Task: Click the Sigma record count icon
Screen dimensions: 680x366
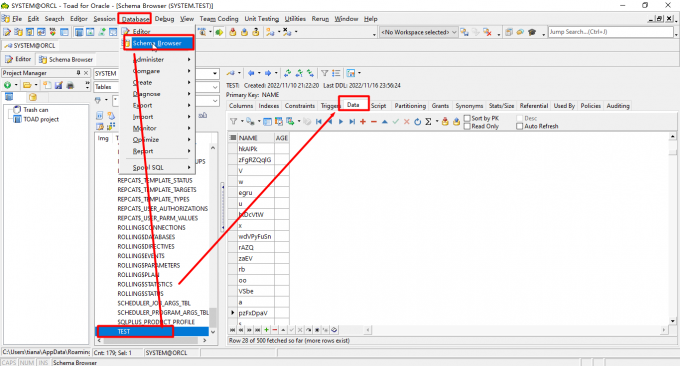Action: click(428, 122)
